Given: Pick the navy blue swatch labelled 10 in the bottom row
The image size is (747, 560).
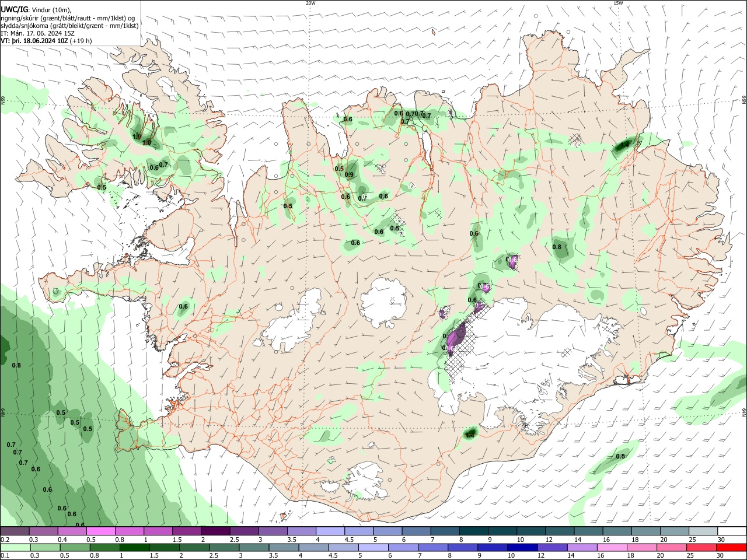Looking at the screenshot, I should [521, 548].
